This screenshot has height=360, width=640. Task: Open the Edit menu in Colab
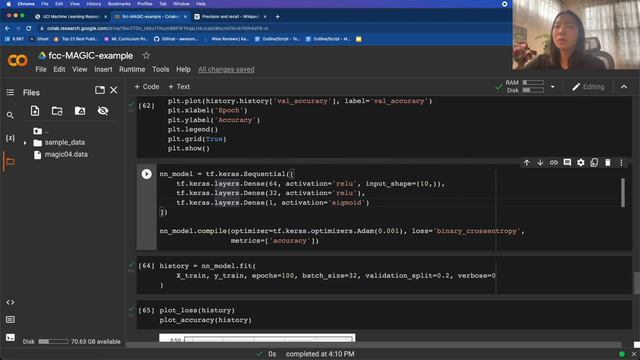click(x=59, y=69)
